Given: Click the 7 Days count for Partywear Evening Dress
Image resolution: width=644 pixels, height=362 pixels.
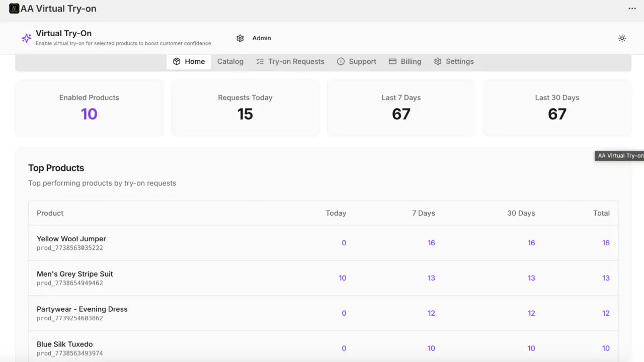Looking at the screenshot, I should (x=431, y=313).
